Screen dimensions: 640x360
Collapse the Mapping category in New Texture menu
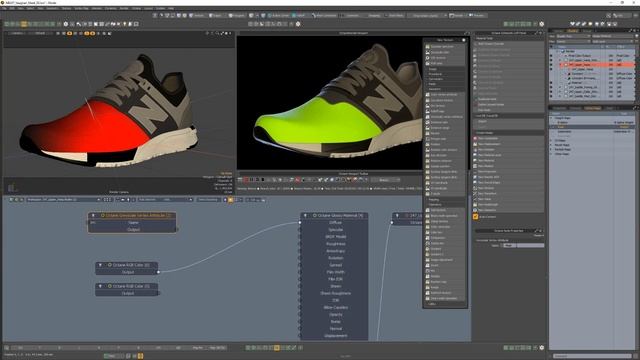click(x=444, y=200)
